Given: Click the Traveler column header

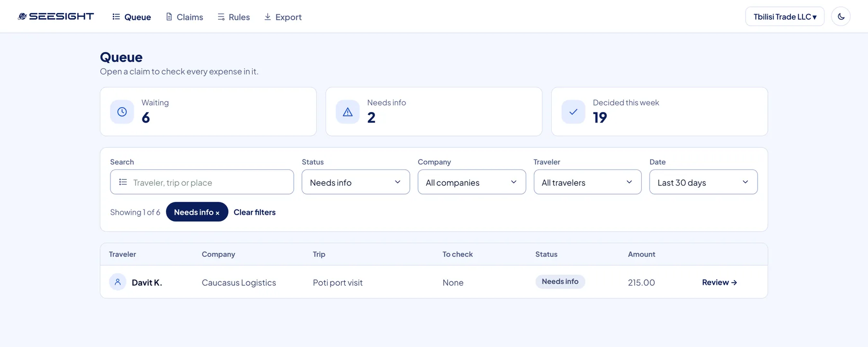Looking at the screenshot, I should [122, 254].
